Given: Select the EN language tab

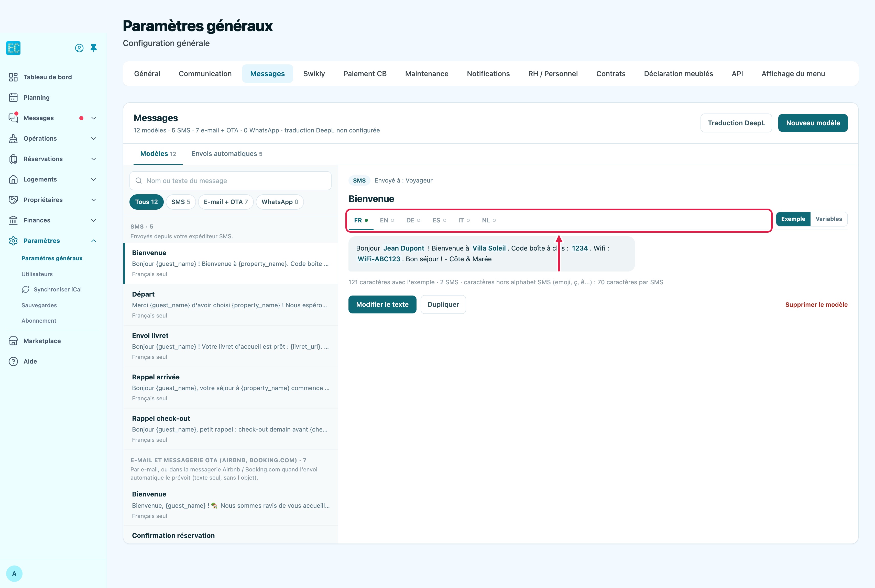Looking at the screenshot, I should 387,220.
